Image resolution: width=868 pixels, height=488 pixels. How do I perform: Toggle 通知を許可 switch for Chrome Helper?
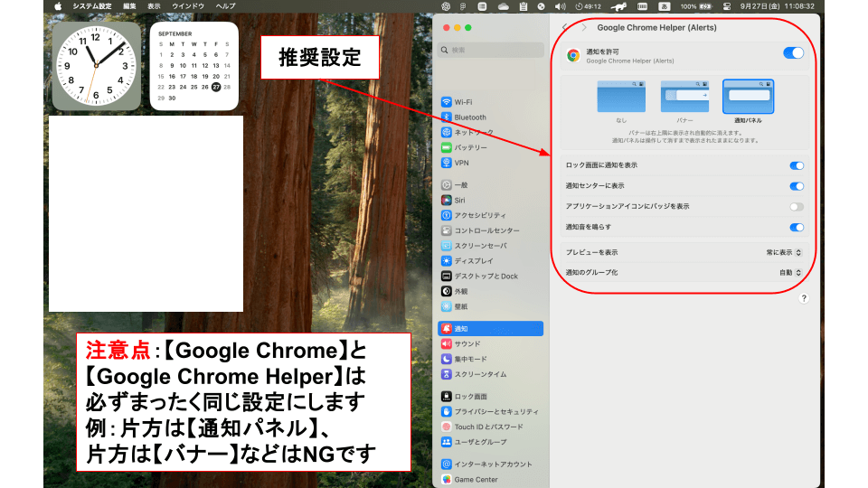pos(793,53)
